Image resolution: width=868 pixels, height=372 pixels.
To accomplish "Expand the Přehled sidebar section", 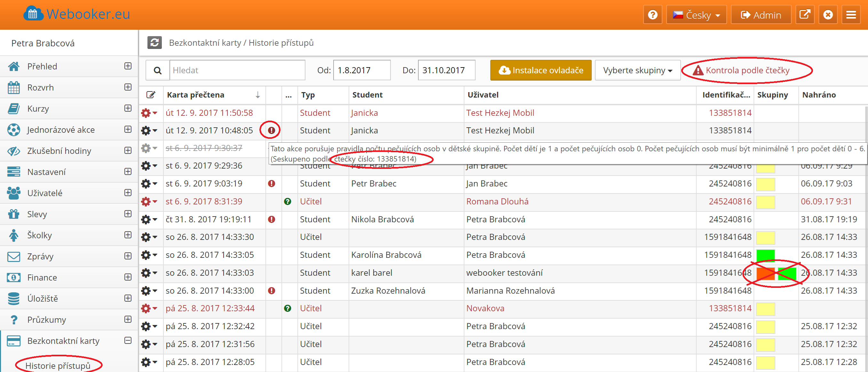I will (128, 66).
